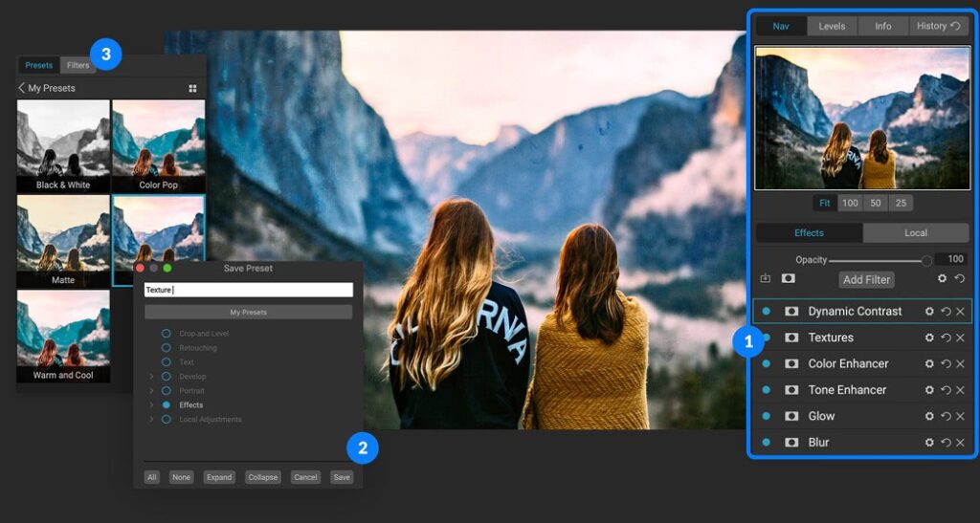Click the Expand button in dialog
This screenshot has width=980, height=523.
(219, 477)
